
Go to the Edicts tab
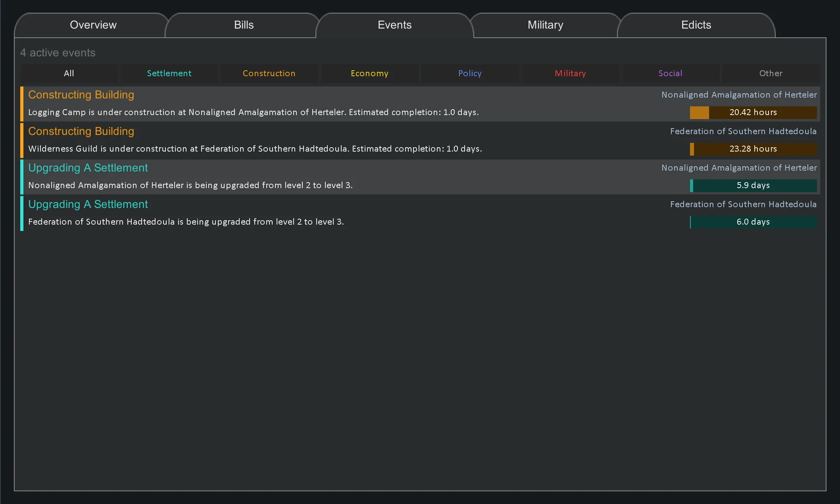coord(696,25)
